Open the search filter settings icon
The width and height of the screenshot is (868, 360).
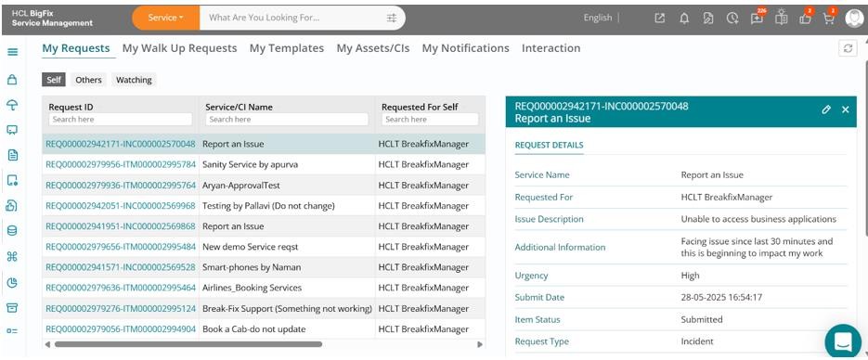(x=392, y=18)
